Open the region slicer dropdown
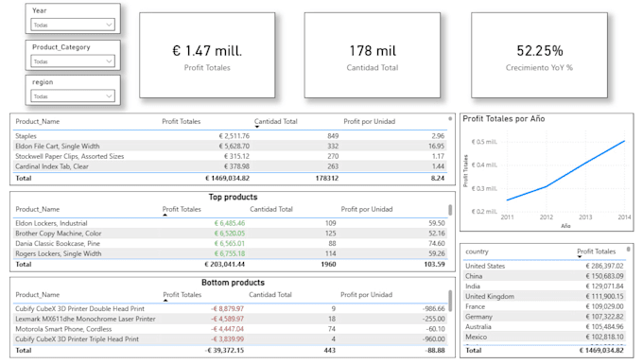The height and width of the screenshot is (364, 643). 73,95
